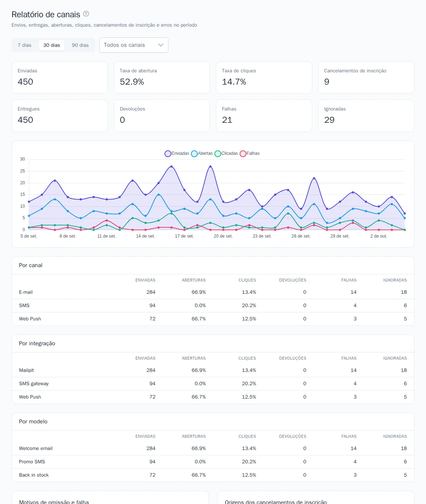Image resolution: width=426 pixels, height=504 pixels.
Task: Click ENVIADAS column header in Por canal
Action: pyautogui.click(x=145, y=280)
